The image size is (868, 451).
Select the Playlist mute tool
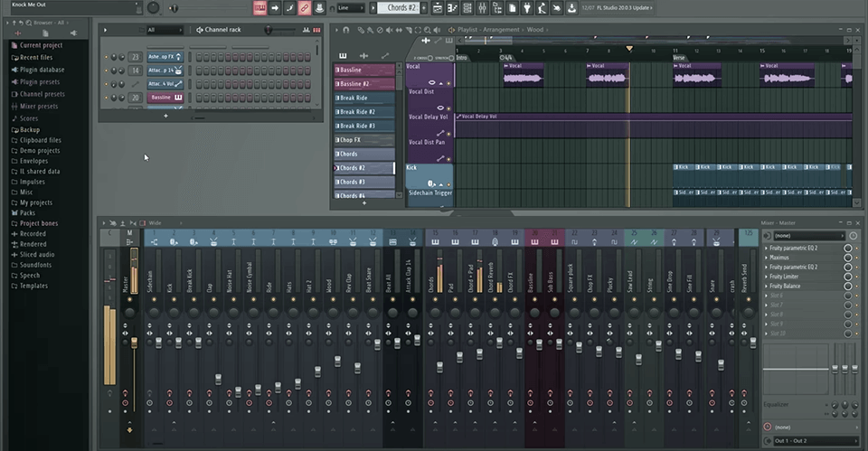(390, 30)
